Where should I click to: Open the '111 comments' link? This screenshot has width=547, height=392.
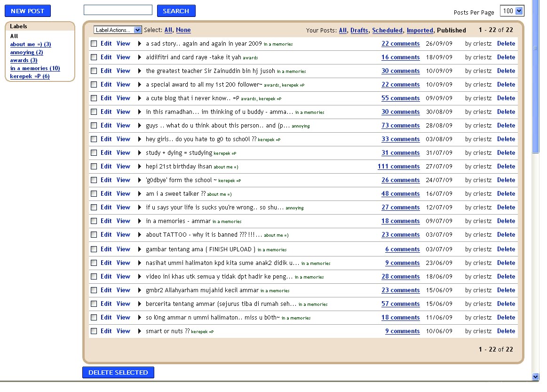click(398, 167)
